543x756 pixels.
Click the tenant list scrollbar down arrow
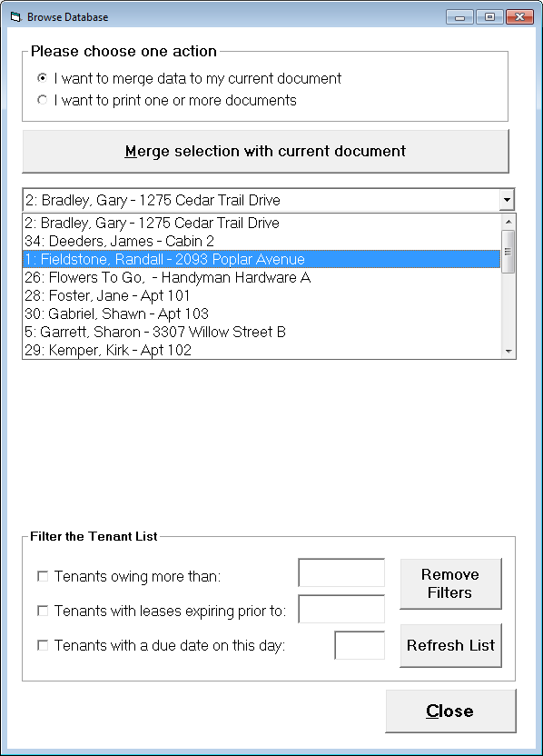tap(508, 353)
